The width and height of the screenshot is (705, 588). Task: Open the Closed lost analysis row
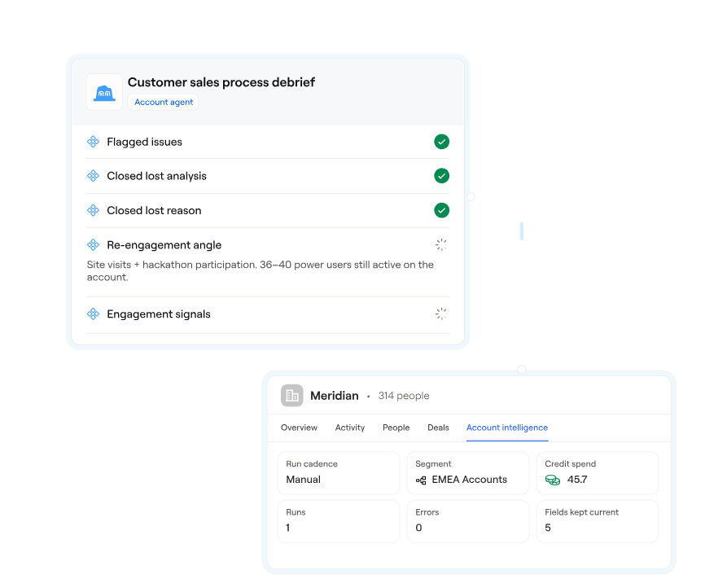(x=268, y=176)
